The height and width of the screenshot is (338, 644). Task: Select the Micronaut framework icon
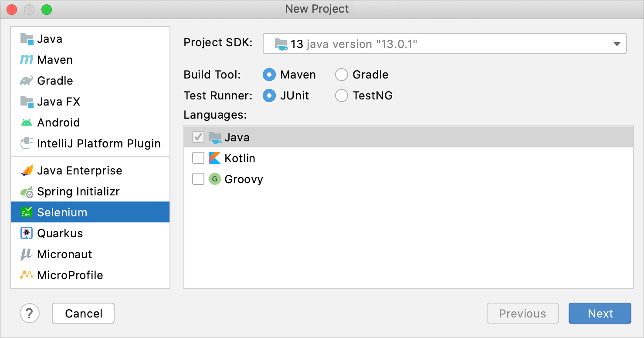tap(26, 254)
